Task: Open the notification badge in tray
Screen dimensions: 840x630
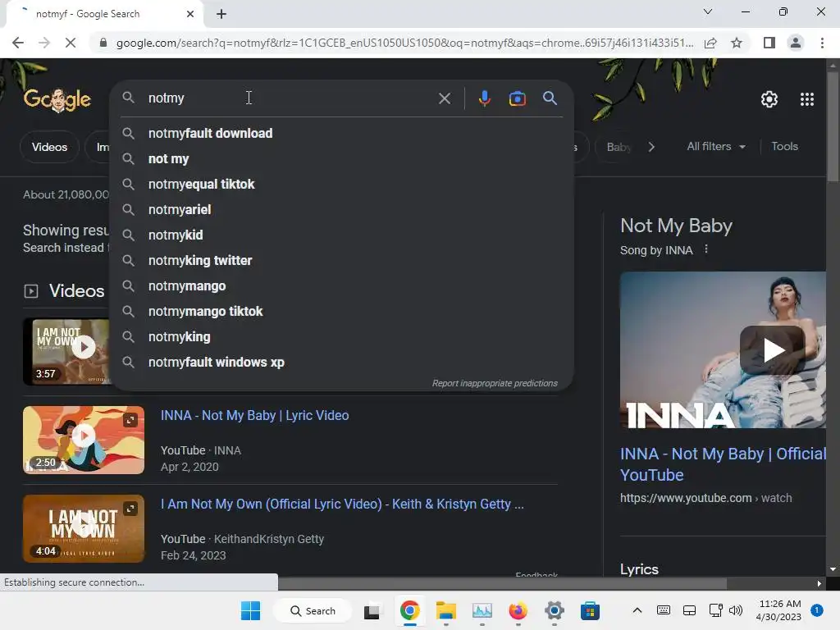Action: click(816, 610)
